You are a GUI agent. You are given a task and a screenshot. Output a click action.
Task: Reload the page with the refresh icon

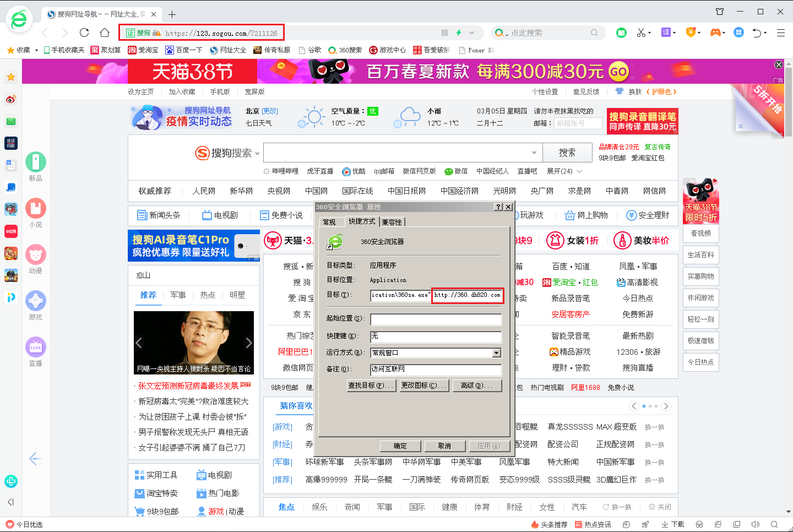point(84,32)
